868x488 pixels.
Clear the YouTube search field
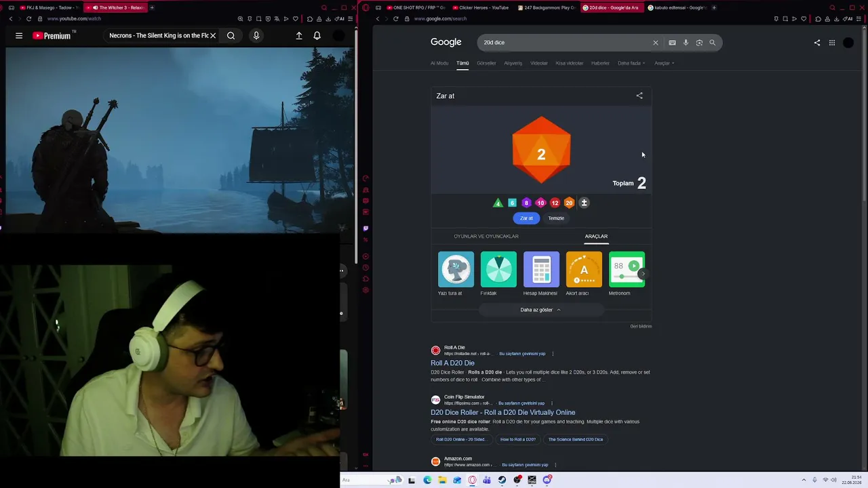212,36
